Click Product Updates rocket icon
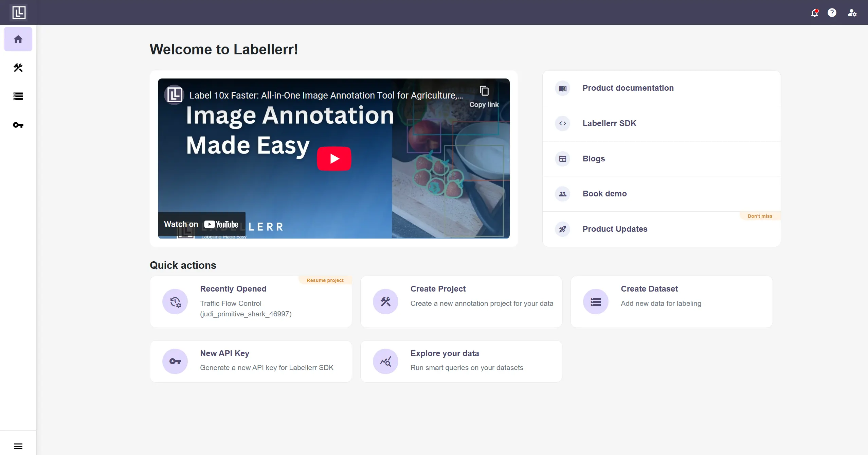 coord(563,229)
